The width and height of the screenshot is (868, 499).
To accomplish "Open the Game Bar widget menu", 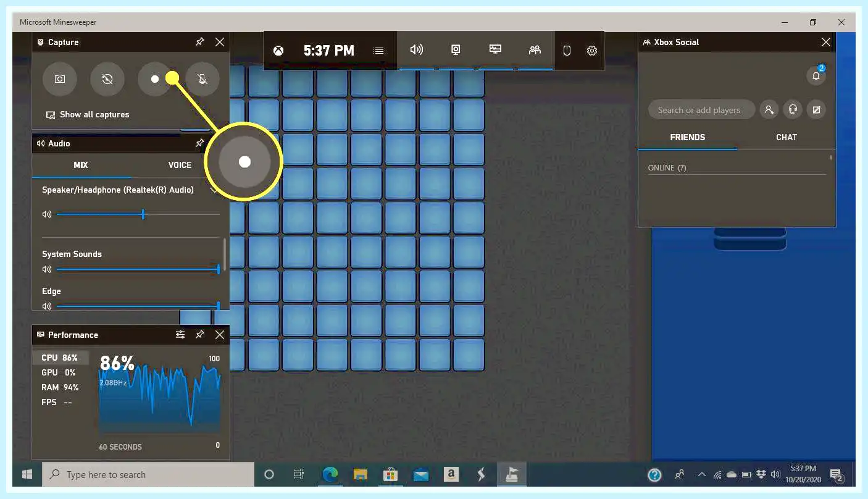I will tap(379, 51).
